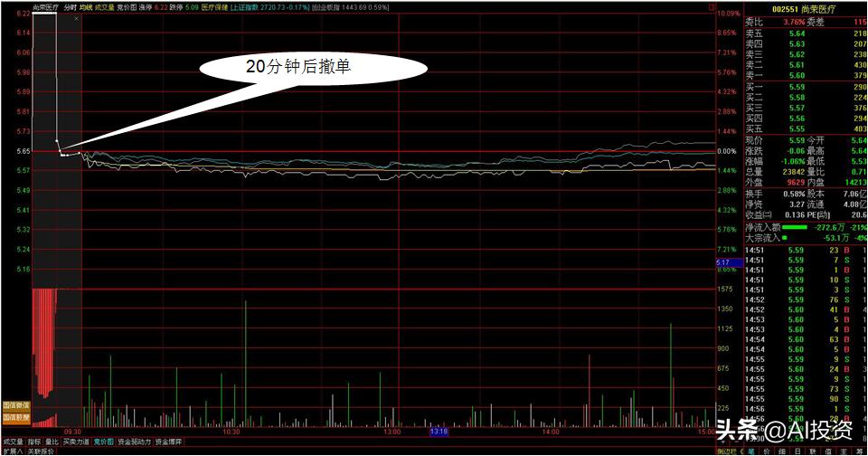Click the 涨幅 -1.06% value

coord(793,161)
